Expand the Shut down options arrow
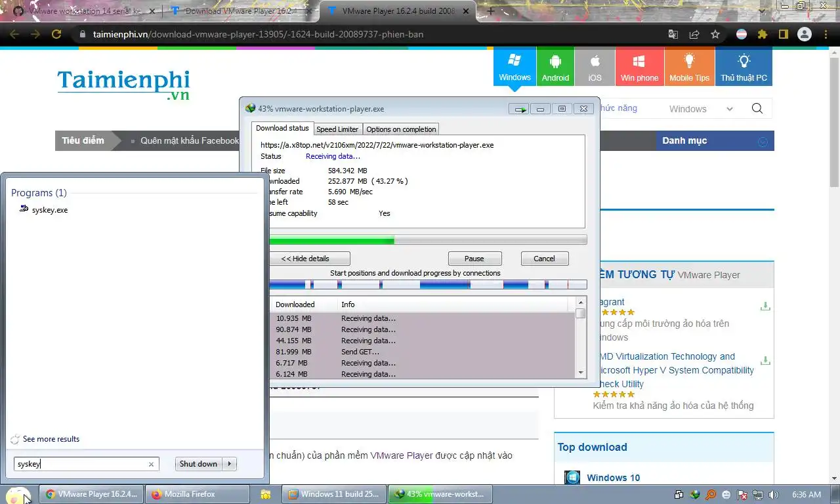The height and width of the screenshot is (504, 840). pos(229,464)
